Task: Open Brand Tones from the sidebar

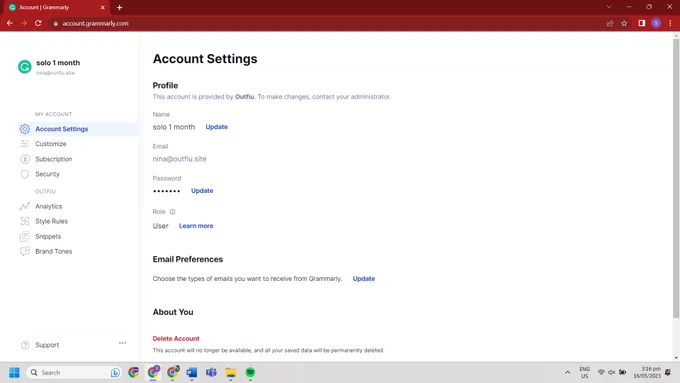Action: pyautogui.click(x=53, y=251)
